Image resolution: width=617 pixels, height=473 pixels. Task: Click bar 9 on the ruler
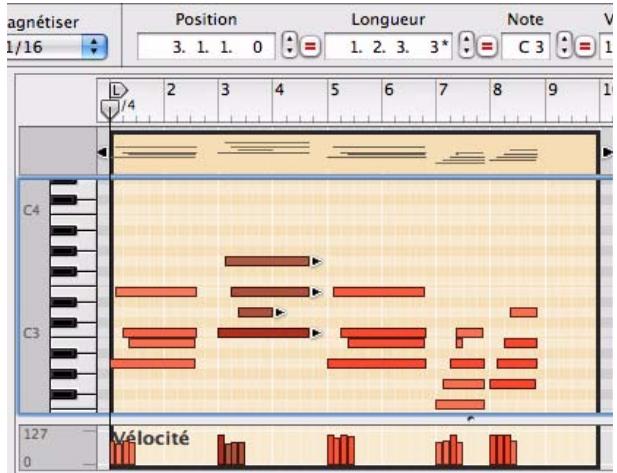point(552,90)
